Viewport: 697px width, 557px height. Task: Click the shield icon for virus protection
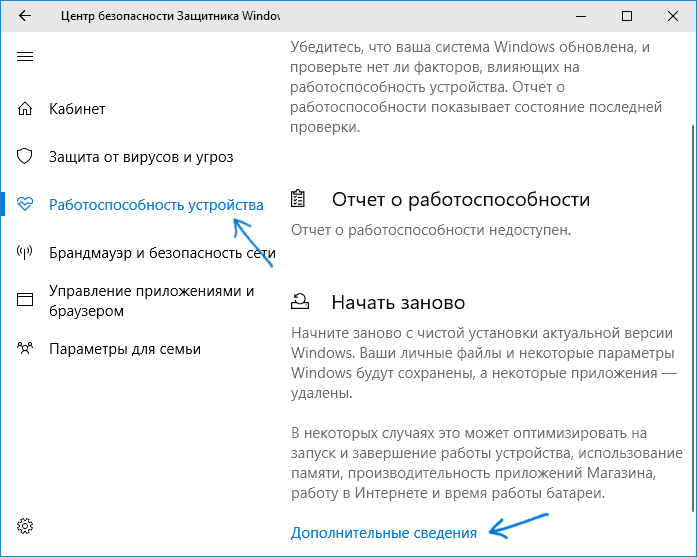click(x=24, y=156)
